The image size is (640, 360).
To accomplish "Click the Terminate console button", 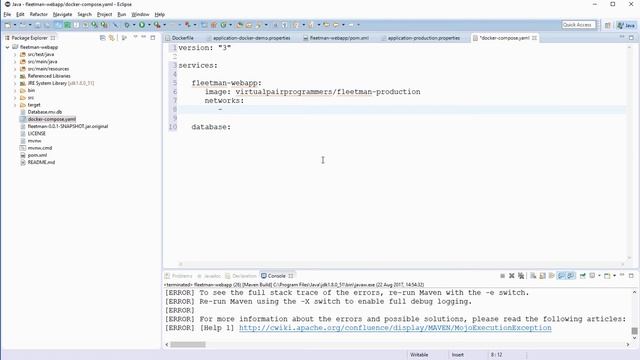I will [x=502, y=276].
